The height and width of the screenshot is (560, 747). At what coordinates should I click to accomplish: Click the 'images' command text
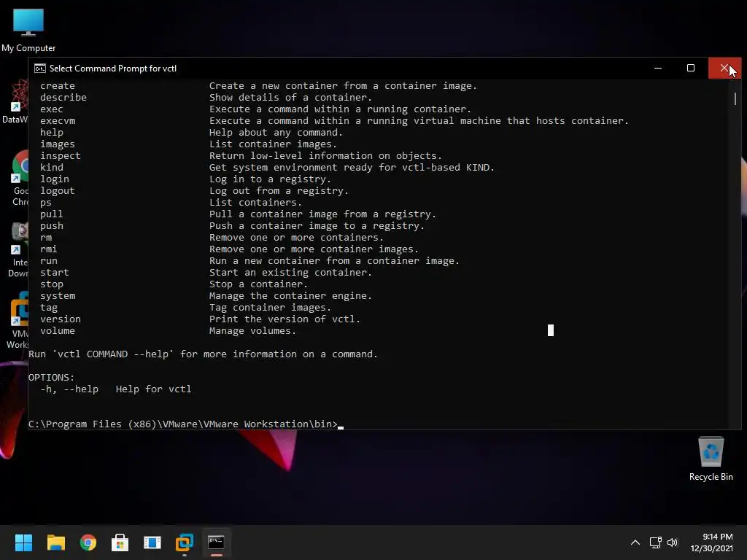tap(58, 144)
